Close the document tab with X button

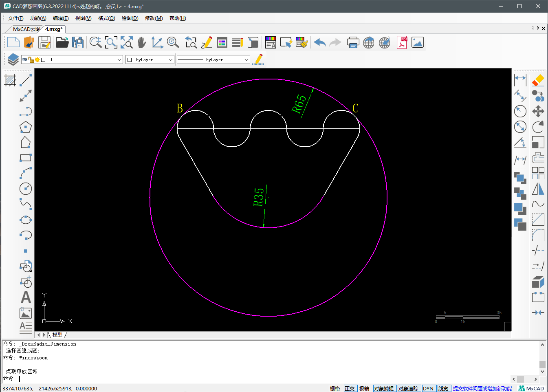[544, 28]
